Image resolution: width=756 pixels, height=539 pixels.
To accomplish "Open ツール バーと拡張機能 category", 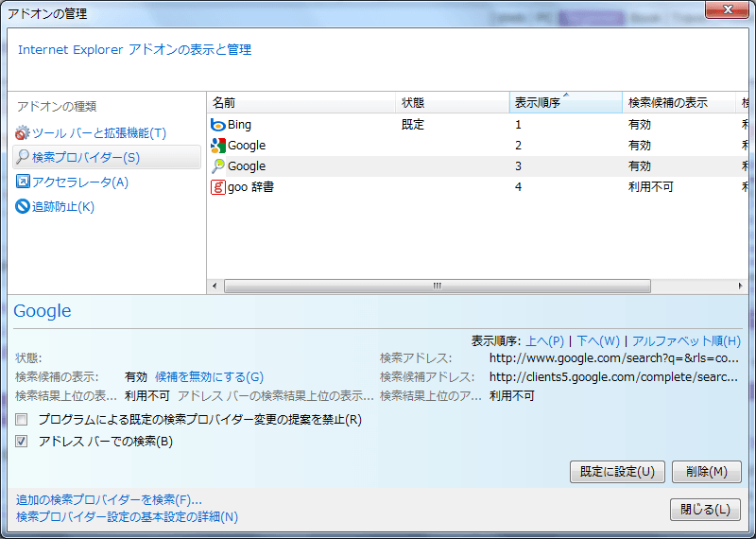I will [x=99, y=133].
